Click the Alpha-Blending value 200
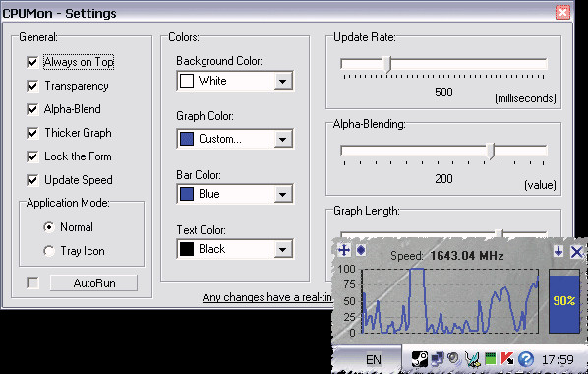 (x=443, y=178)
